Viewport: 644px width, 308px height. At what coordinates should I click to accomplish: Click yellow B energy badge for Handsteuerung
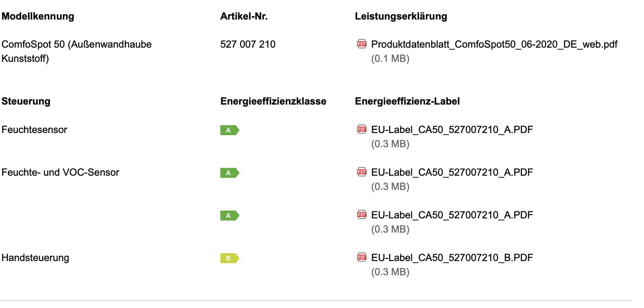(230, 258)
